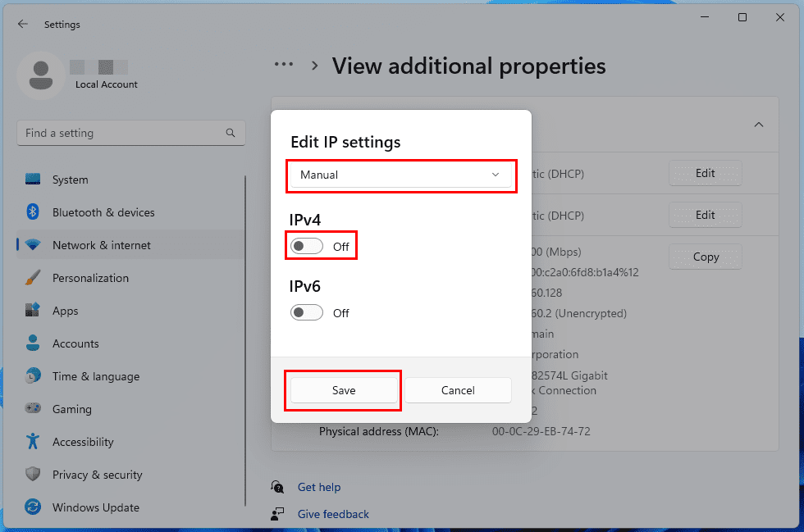
Task: Click the Apps icon in sidebar
Action: (33, 311)
